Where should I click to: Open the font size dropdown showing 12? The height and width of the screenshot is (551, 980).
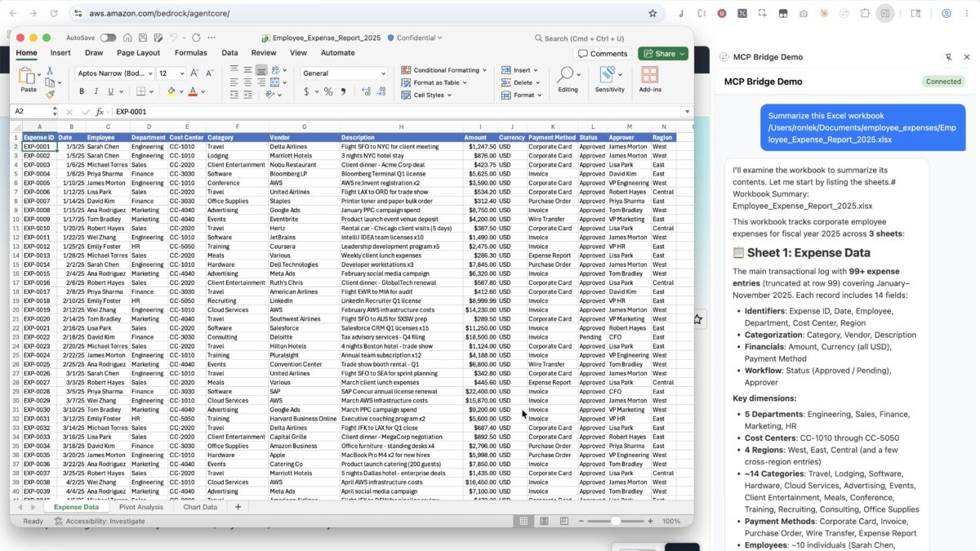171,73
